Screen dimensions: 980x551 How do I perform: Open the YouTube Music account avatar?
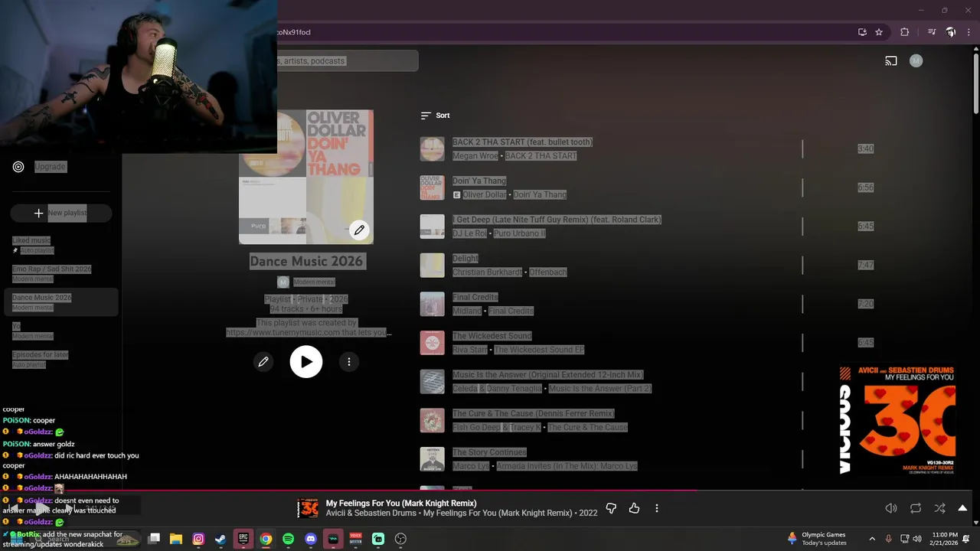tap(916, 61)
